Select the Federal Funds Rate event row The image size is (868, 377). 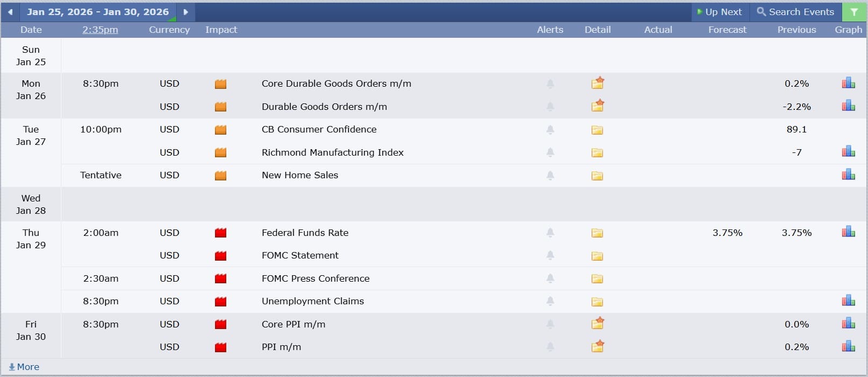[x=305, y=233]
